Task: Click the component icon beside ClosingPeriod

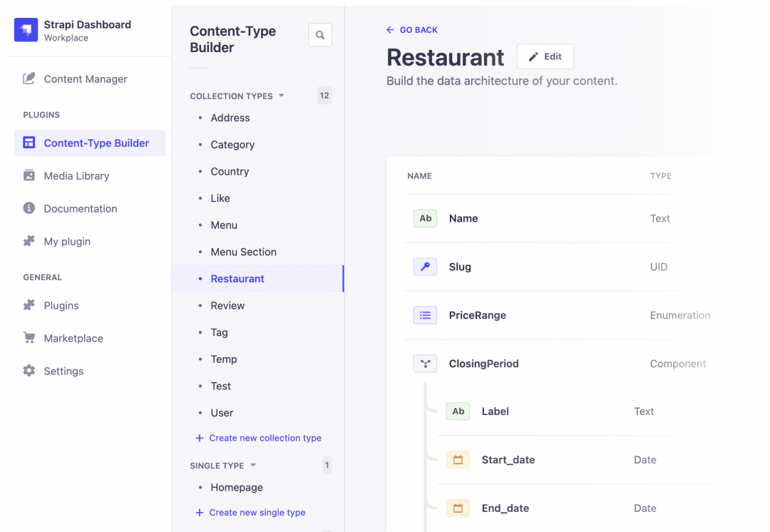Action: point(425,364)
